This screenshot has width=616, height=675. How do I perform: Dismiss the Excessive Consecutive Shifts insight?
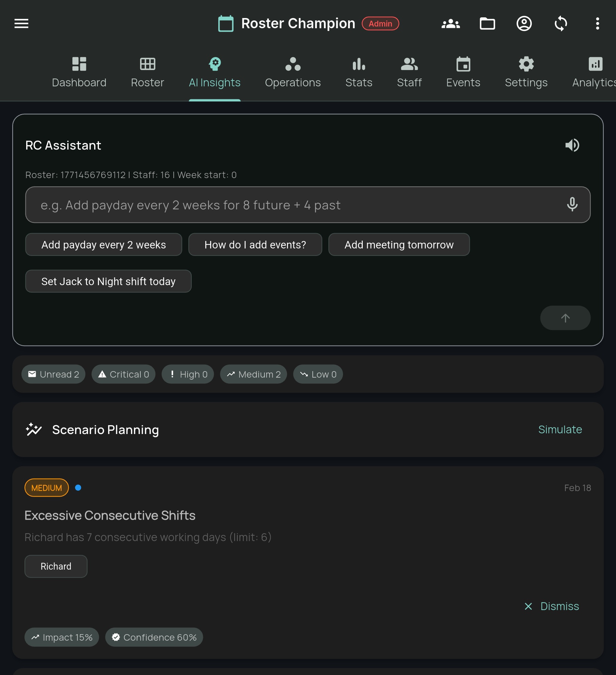tap(552, 606)
